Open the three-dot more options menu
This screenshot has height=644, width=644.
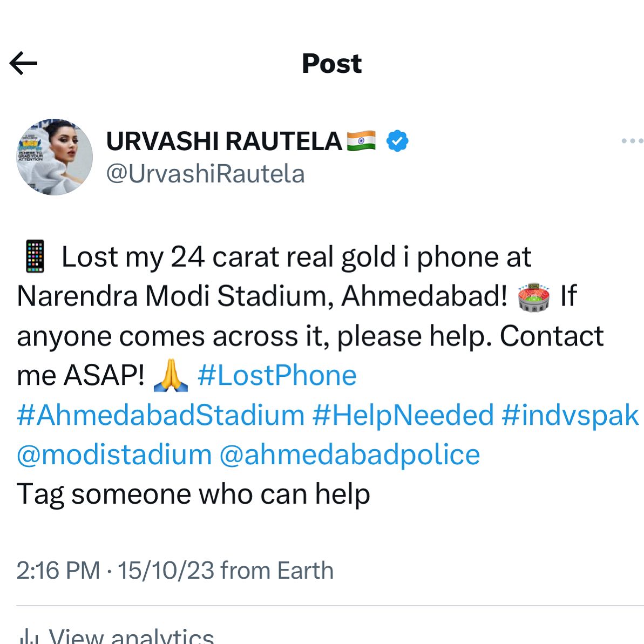pyautogui.click(x=632, y=141)
